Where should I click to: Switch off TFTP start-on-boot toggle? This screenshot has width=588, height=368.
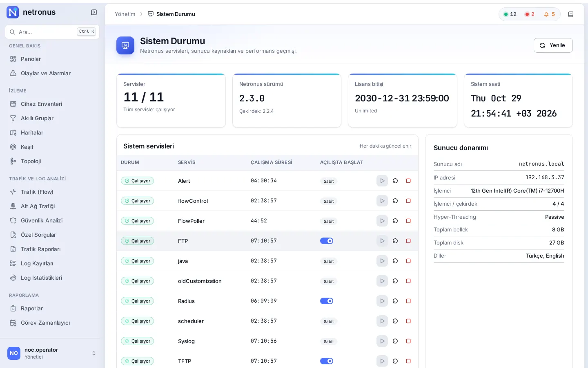pos(327,361)
